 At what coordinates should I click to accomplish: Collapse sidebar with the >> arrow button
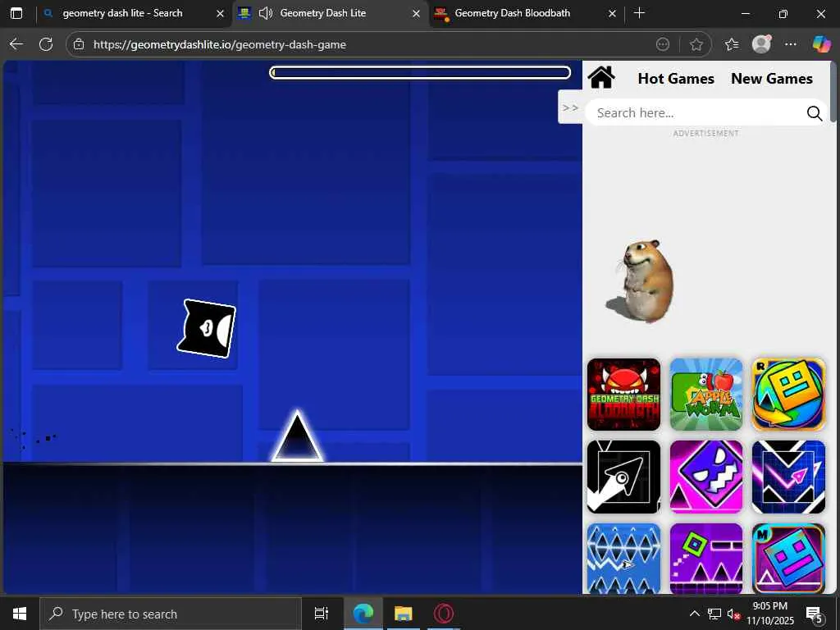570,107
